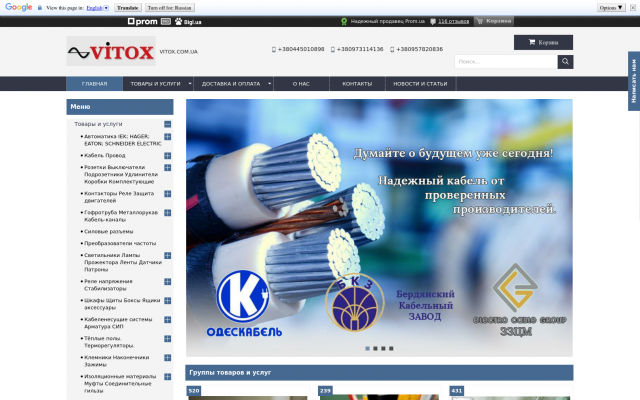This screenshot has width=640, height=400.
Task: Click the Меню sidebar header
Action: click(x=120, y=107)
